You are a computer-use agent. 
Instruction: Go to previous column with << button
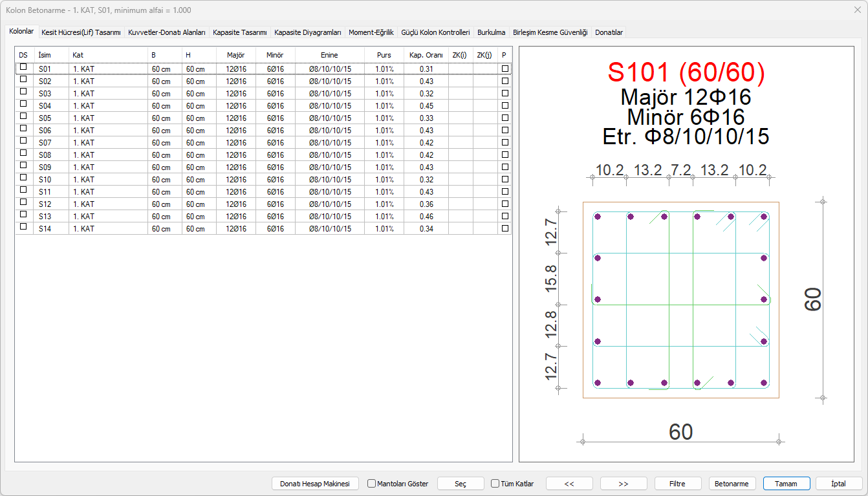pyautogui.click(x=569, y=484)
